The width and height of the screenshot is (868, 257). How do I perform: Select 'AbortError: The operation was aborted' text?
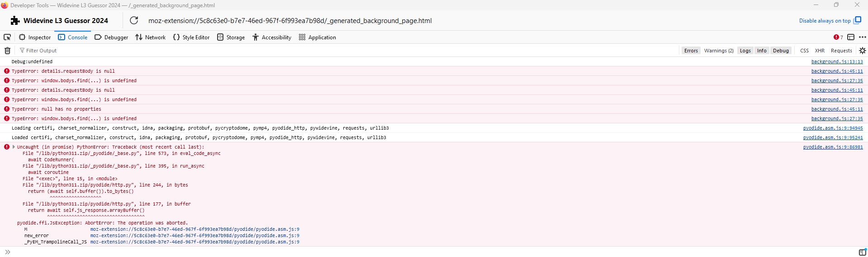coord(136,223)
